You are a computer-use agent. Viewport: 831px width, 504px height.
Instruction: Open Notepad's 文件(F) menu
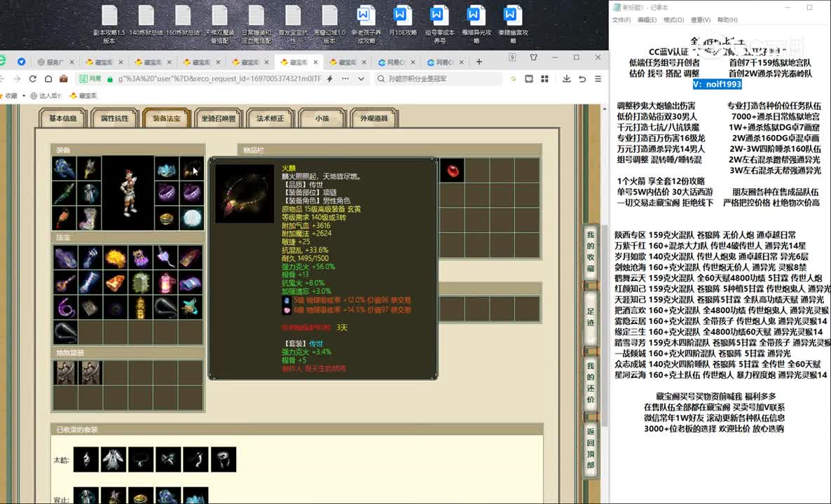pos(621,20)
